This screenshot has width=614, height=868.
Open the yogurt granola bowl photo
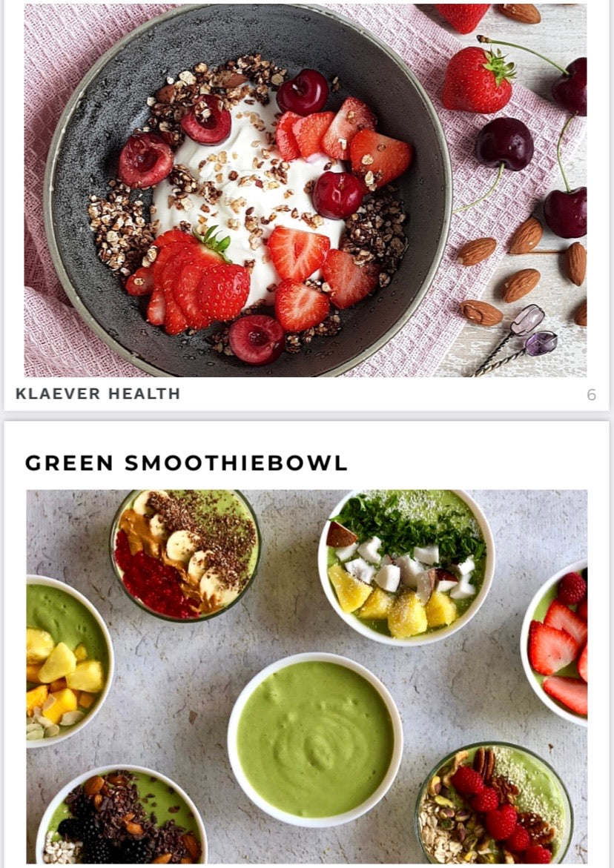point(305,191)
